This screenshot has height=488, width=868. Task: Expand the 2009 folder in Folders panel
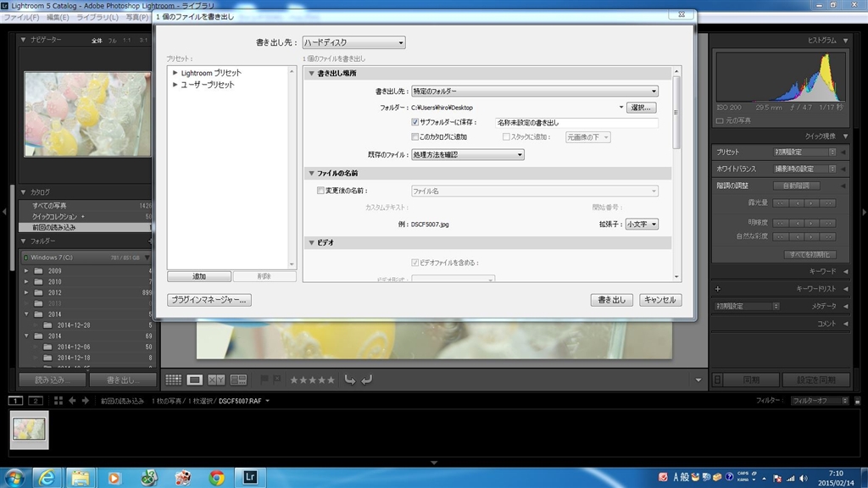tap(26, 271)
